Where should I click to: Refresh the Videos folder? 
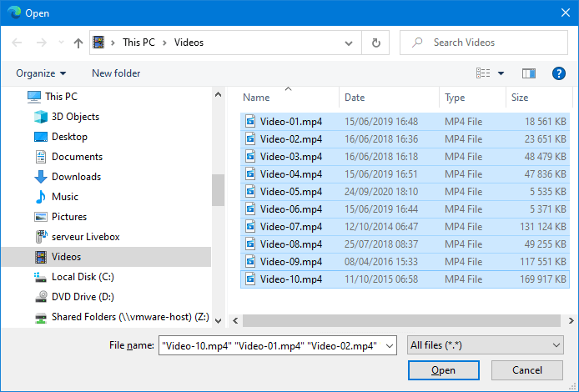coord(376,43)
